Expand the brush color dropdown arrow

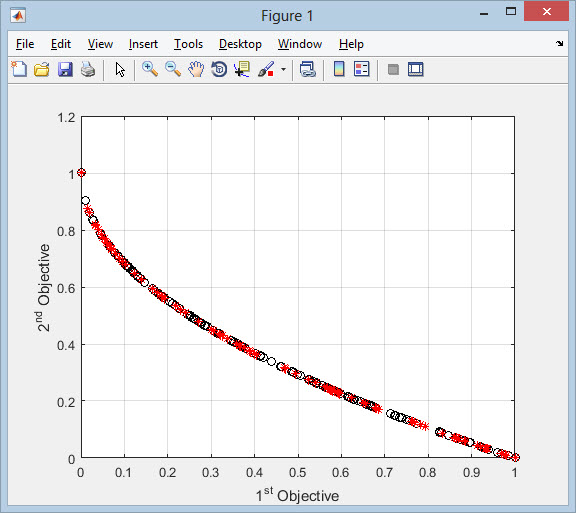(x=283, y=69)
